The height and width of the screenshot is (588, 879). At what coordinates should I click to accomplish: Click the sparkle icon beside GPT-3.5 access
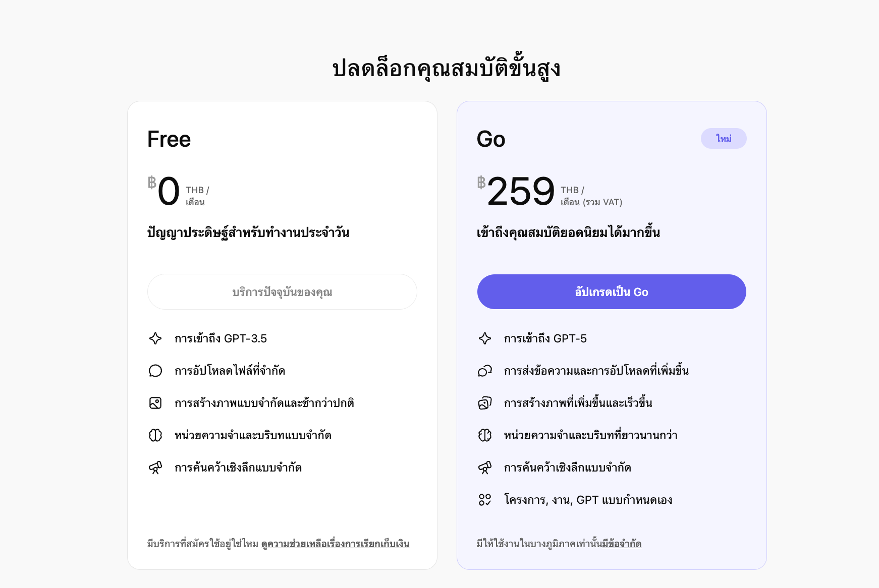155,338
